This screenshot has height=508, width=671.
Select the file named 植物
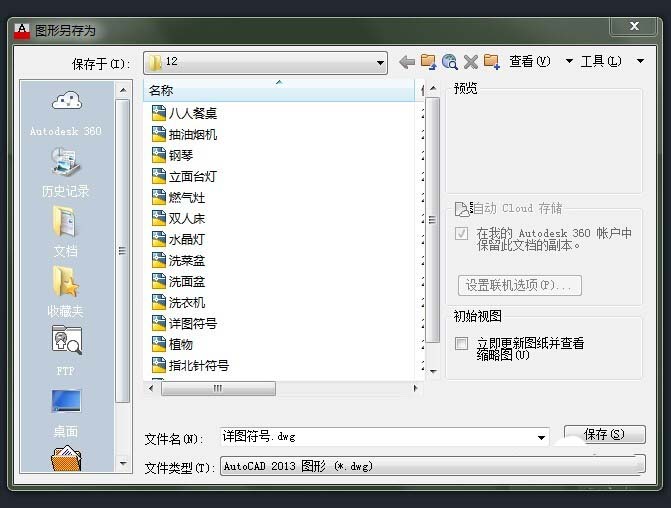tap(181, 344)
